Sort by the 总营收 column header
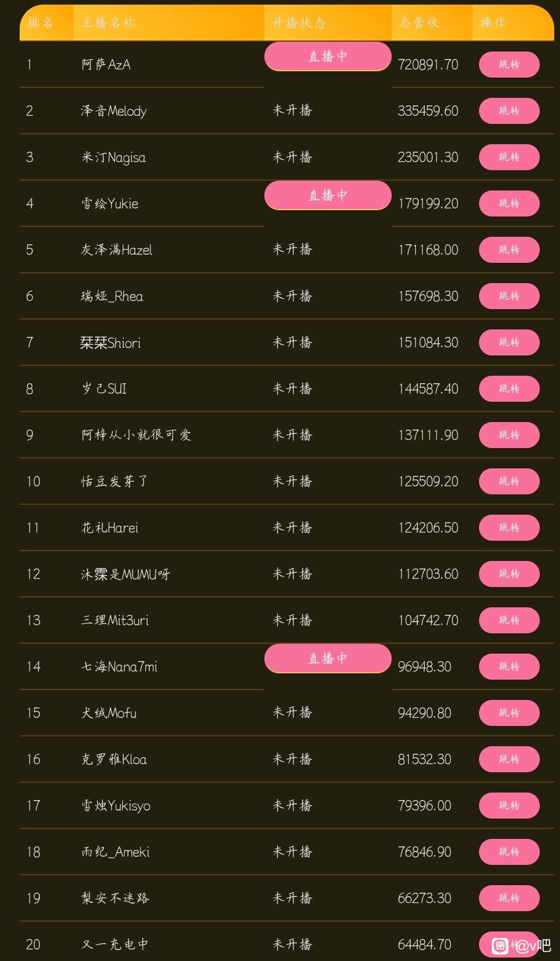 419,23
